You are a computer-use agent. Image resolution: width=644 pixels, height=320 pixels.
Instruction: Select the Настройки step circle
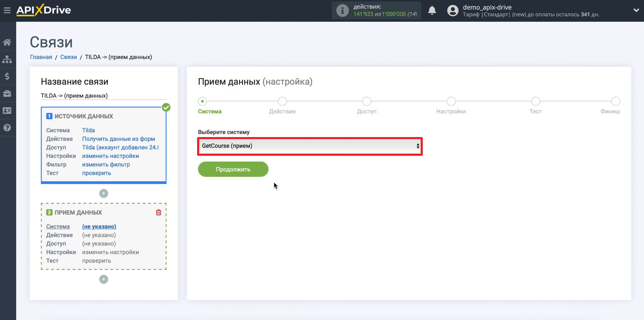coord(451,101)
